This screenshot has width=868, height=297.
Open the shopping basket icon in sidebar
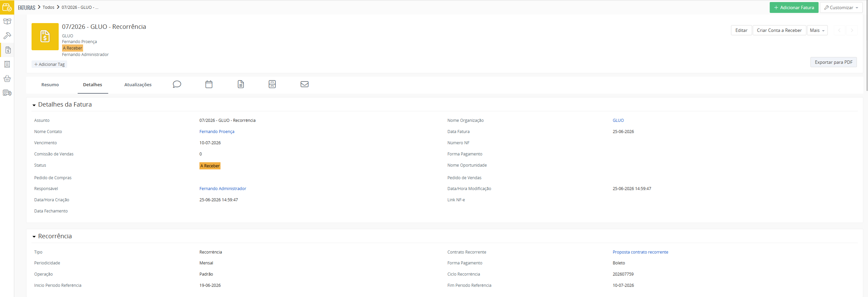tap(7, 78)
